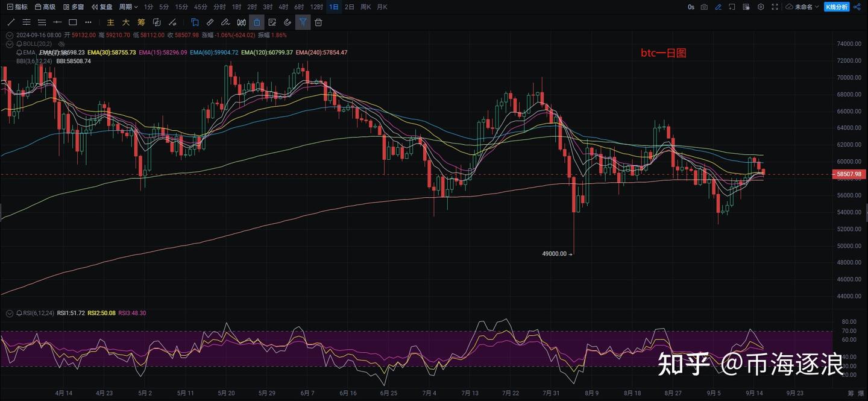Switch to the 分时 timeframe
This screenshot has width=868, height=401.
[x=220, y=7]
